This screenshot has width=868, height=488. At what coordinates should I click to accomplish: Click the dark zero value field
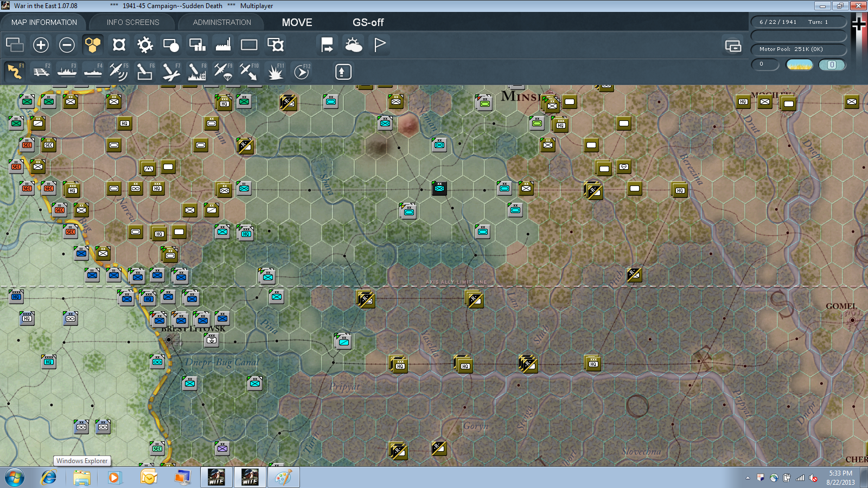point(765,64)
